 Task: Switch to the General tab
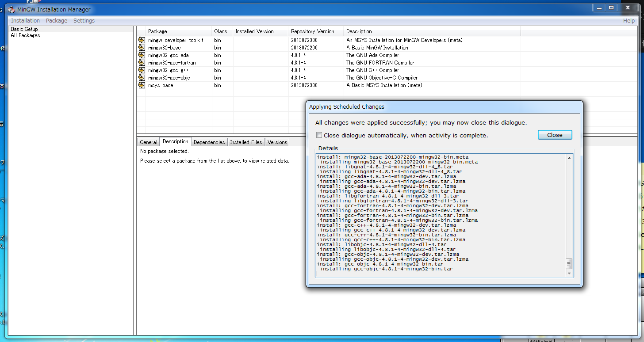(148, 142)
